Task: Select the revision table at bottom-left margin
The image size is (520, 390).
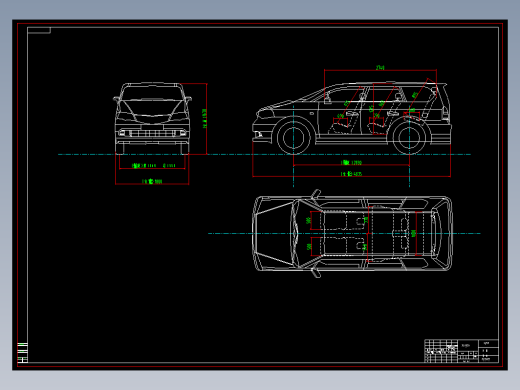Action: [22, 352]
